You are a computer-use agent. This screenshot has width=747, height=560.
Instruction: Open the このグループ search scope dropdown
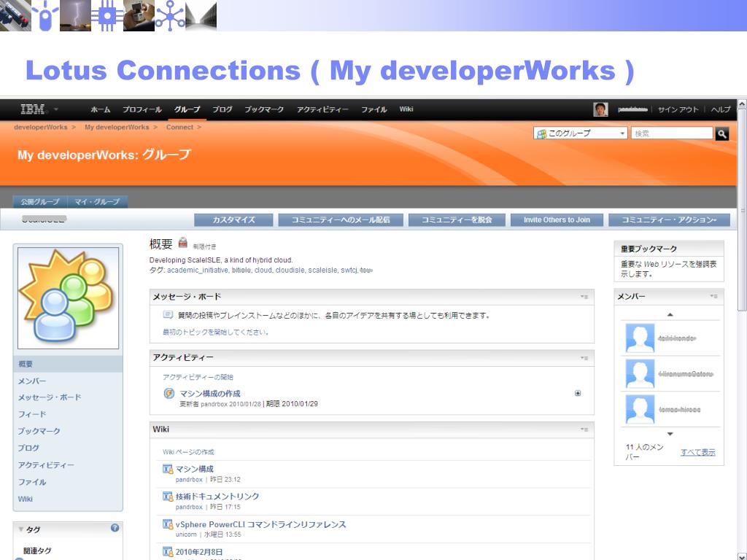pyautogui.click(x=580, y=133)
